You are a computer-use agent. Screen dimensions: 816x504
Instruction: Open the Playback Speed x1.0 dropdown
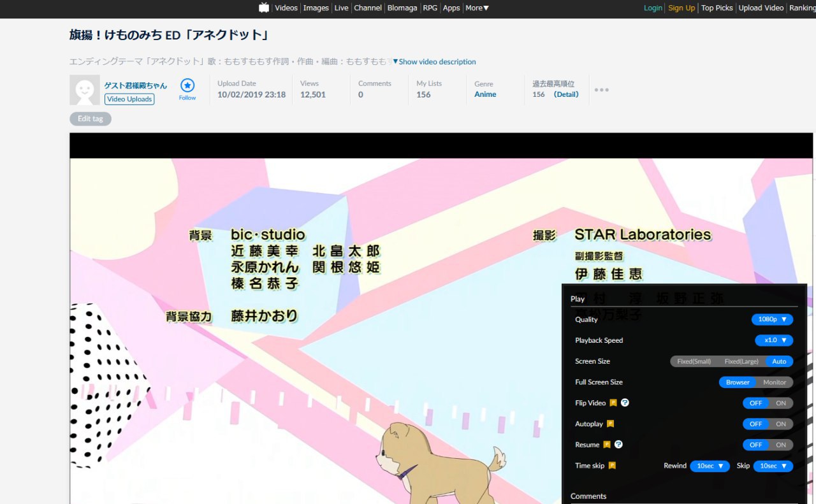pyautogui.click(x=774, y=340)
